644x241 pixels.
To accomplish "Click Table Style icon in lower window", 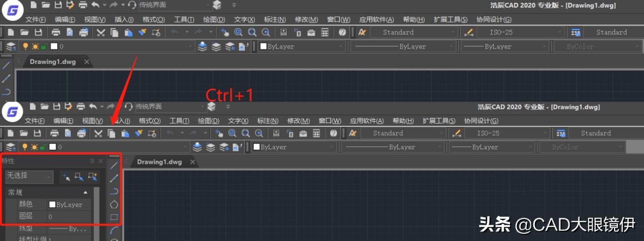I will pyautogui.click(x=561, y=133).
